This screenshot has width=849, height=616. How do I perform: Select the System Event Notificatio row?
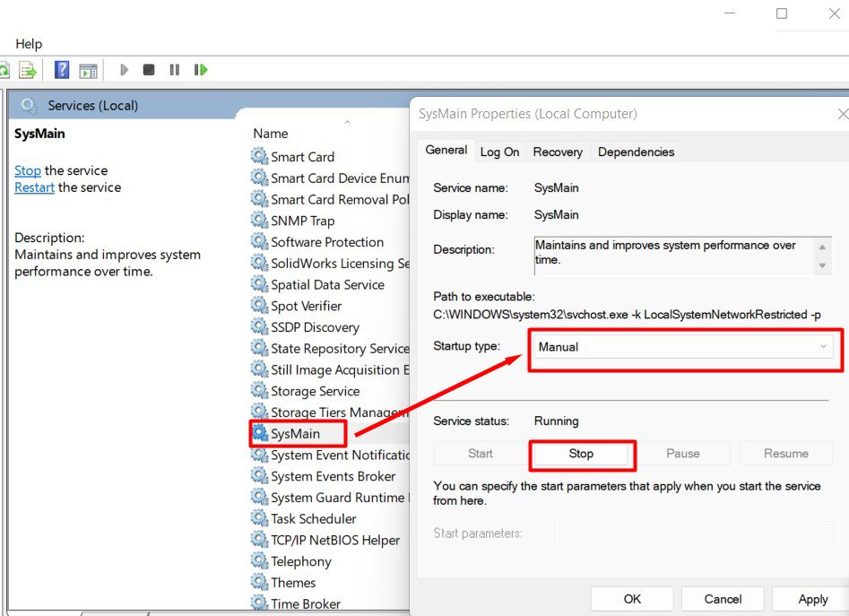(x=330, y=455)
